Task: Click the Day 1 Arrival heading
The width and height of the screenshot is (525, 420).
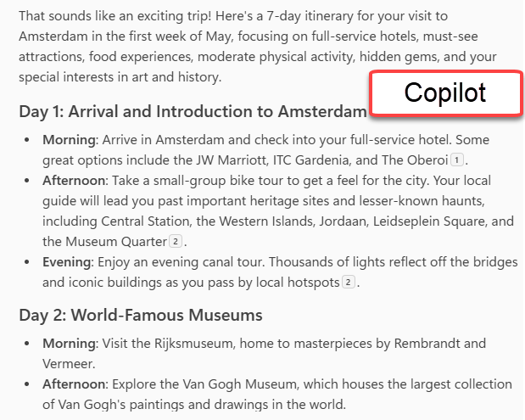Action: click(193, 112)
